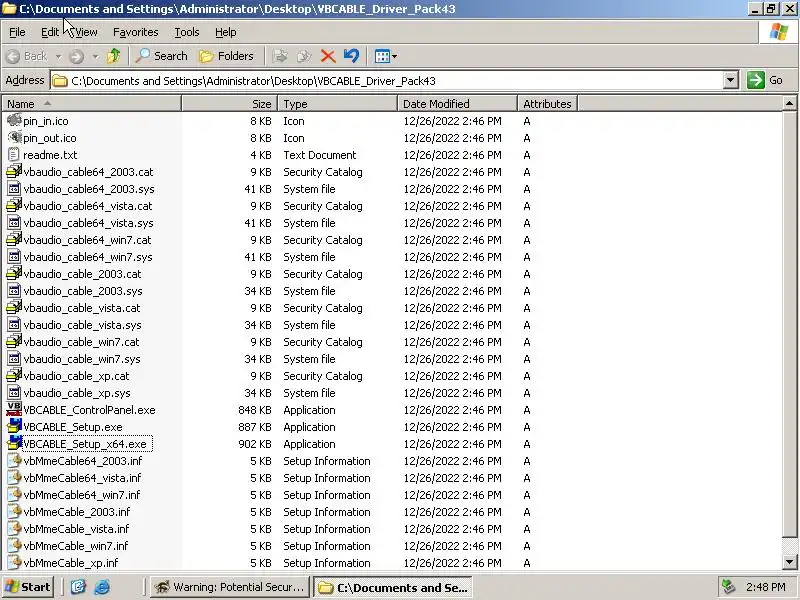The width and height of the screenshot is (800, 600).
Task: Select file name vbMmeCable64_vista.inf
Action: tap(82, 478)
